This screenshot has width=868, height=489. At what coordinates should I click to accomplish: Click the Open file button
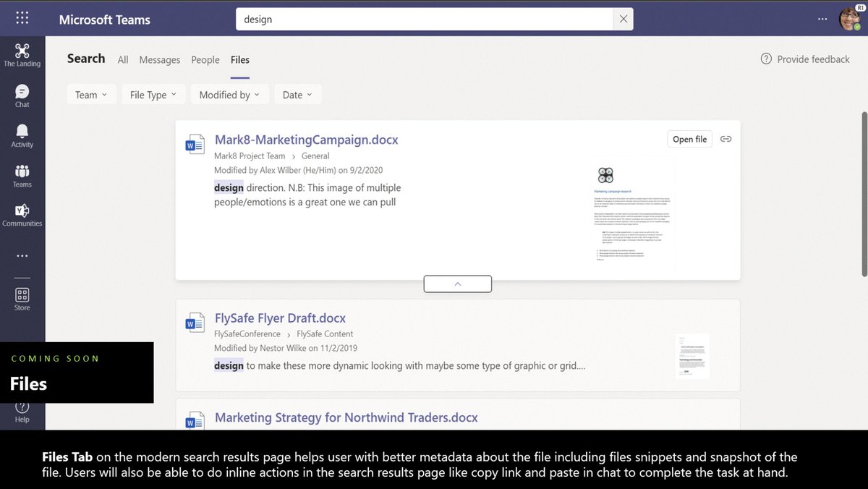click(x=689, y=139)
